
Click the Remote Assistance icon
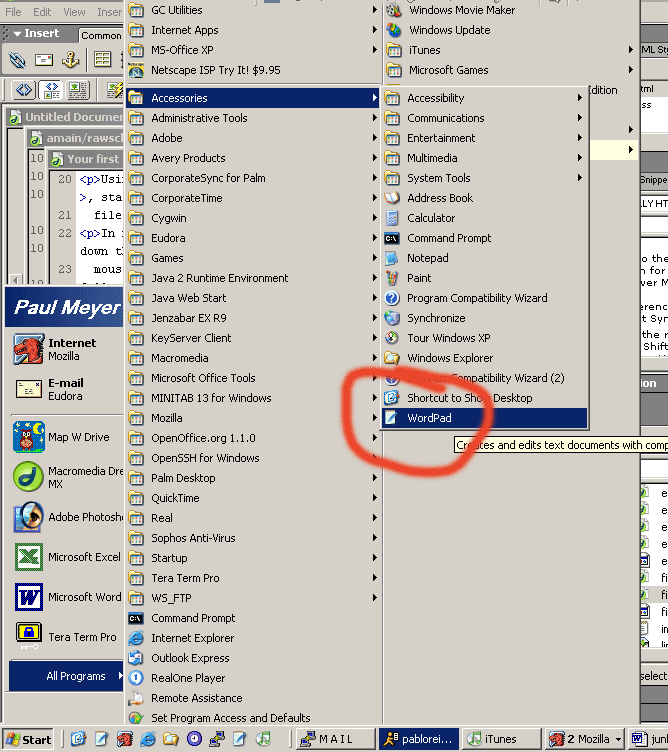(136, 698)
